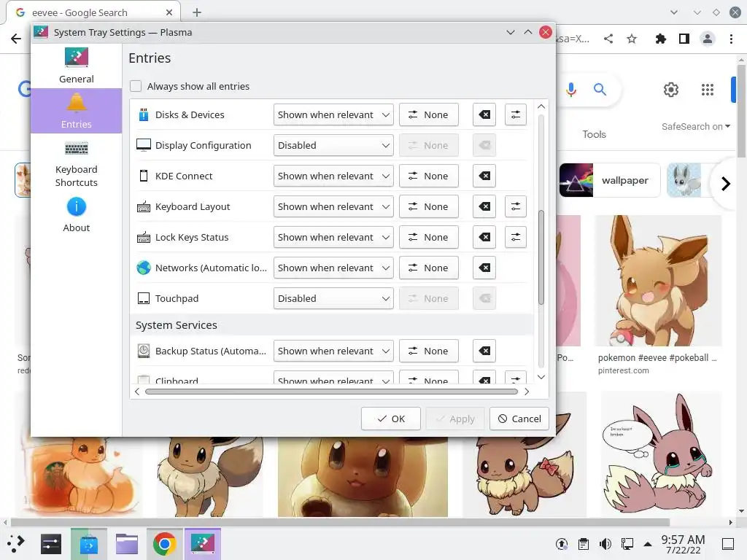Open Google quick settings gear
The width and height of the screenshot is (747, 560).
point(671,89)
